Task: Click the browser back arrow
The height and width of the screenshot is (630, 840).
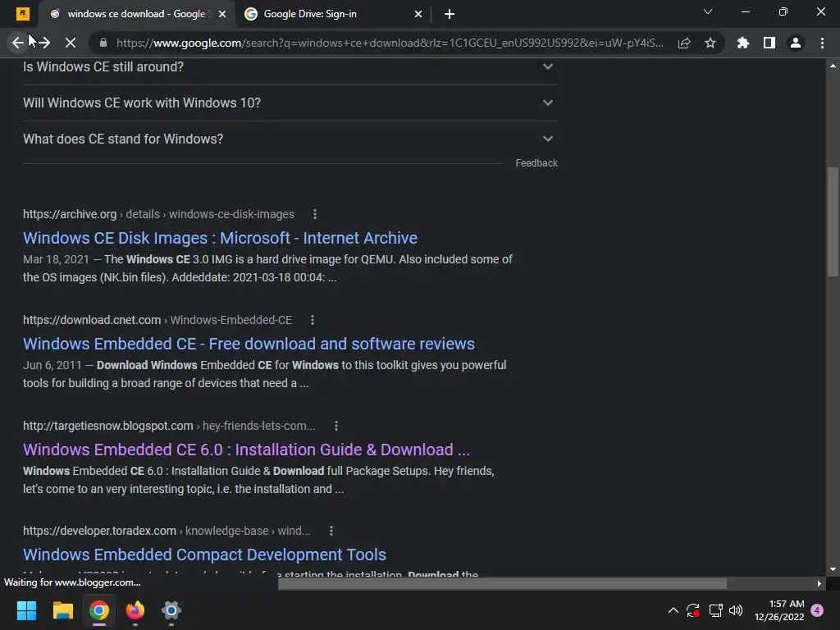Action: tap(18, 43)
